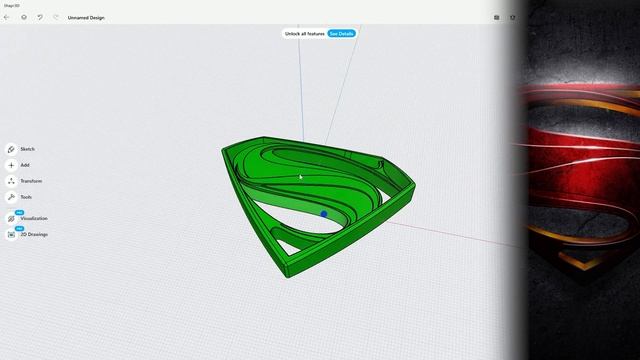This screenshot has height=360, width=640.
Task: Click the export icon in the top bar
Action: click(513, 18)
